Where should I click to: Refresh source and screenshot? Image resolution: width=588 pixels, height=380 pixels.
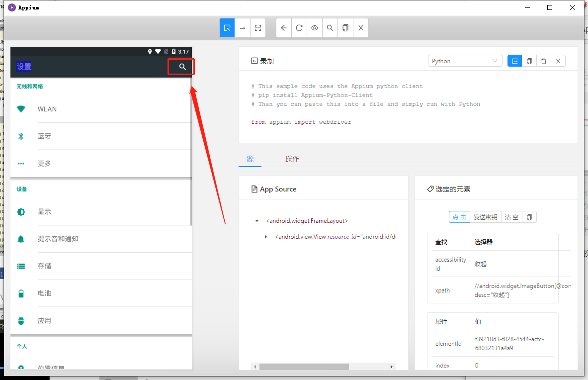point(299,28)
